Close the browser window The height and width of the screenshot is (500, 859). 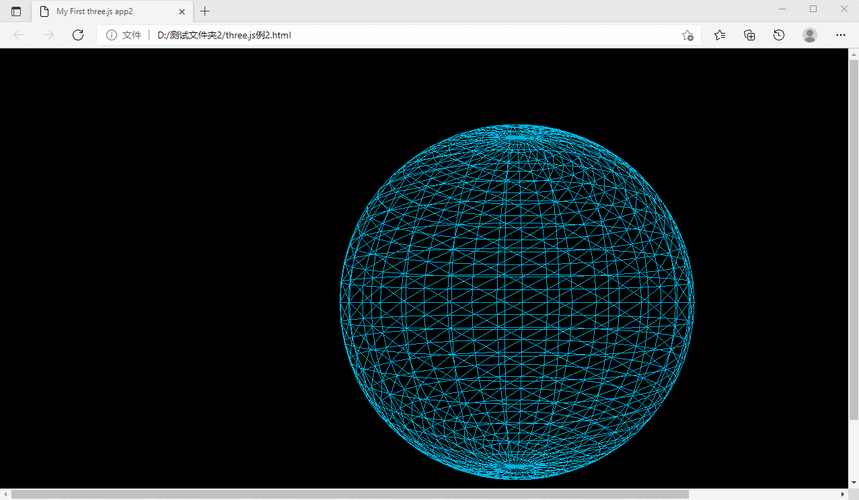pyautogui.click(x=844, y=9)
